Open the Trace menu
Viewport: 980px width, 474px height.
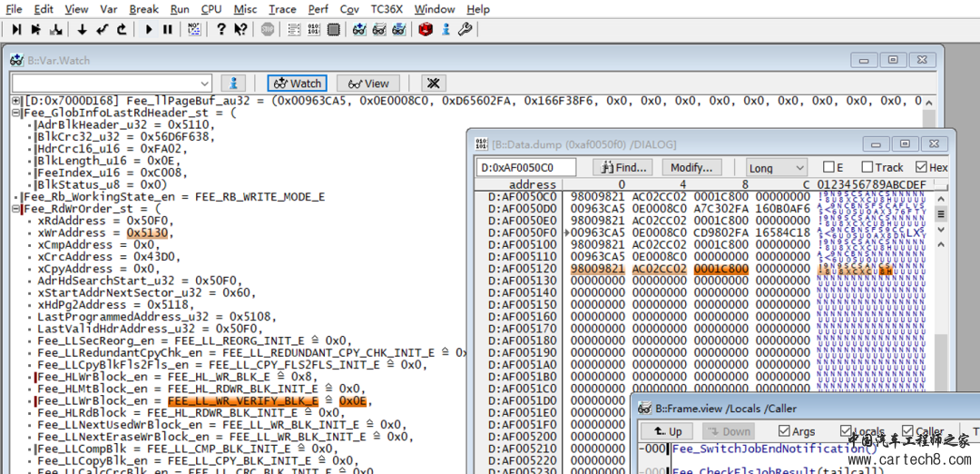click(x=282, y=9)
